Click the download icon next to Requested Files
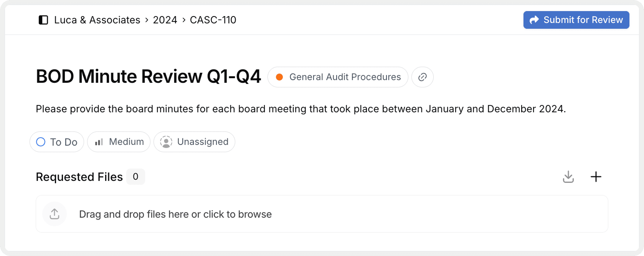The image size is (644, 256). coord(568,177)
